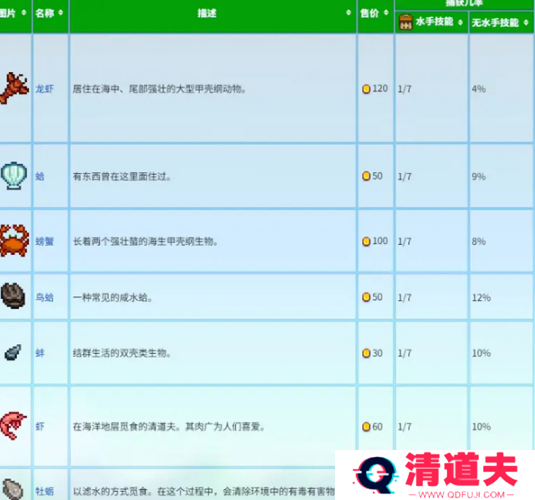This screenshot has height=500, width=535.
Task: Sort table by 售价 column arrows
Action: [x=386, y=13]
